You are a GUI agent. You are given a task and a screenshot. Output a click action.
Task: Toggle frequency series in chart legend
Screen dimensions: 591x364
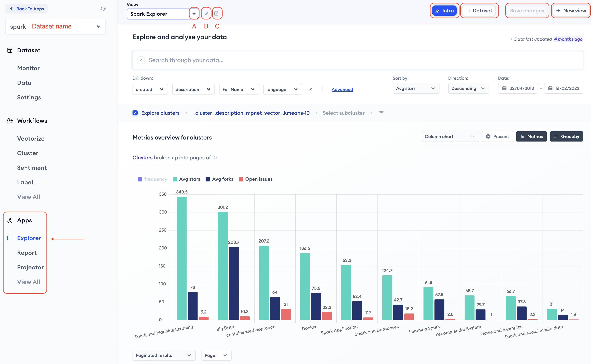[152, 179]
